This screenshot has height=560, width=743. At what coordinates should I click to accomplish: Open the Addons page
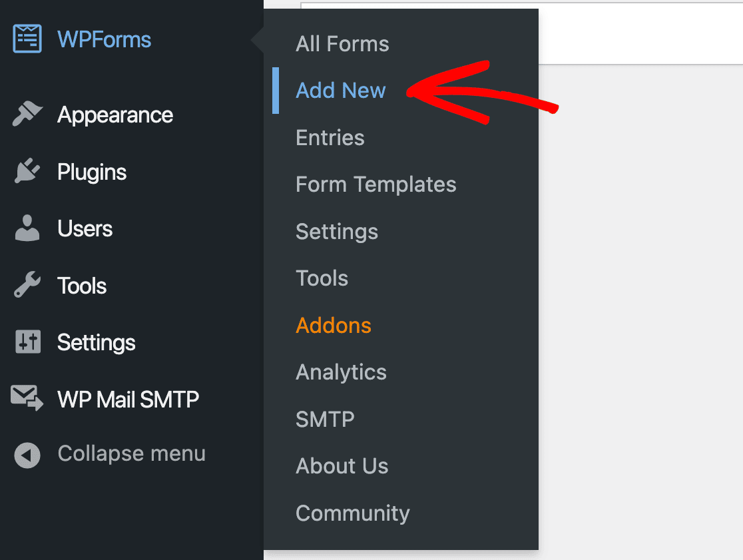coord(334,326)
